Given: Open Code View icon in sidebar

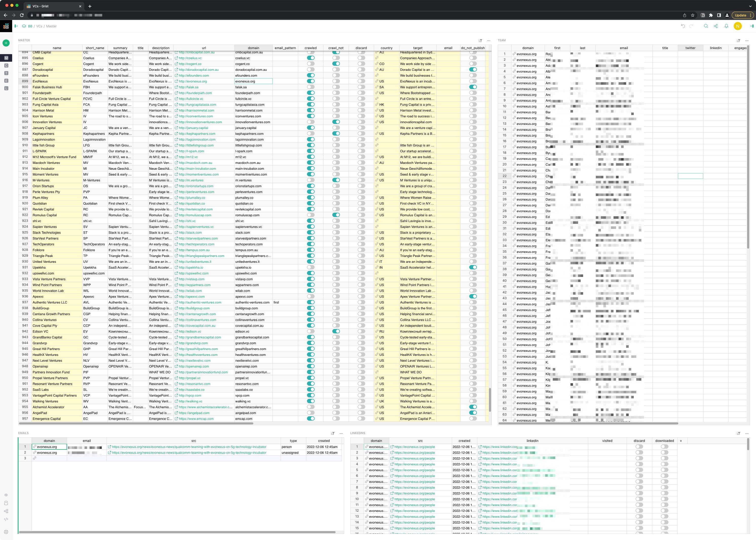Looking at the screenshot, I should [x=6, y=519].
